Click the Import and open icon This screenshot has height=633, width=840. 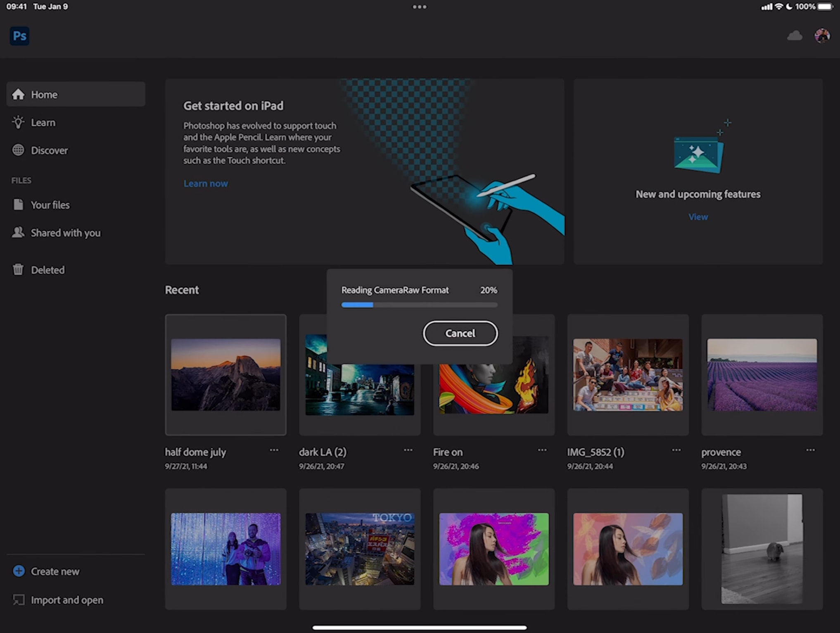[x=18, y=600]
